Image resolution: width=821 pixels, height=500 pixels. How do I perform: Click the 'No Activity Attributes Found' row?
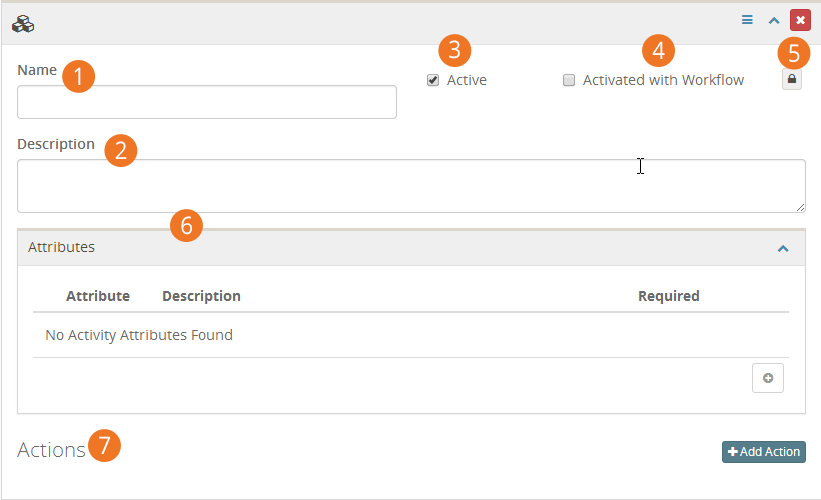click(x=411, y=335)
